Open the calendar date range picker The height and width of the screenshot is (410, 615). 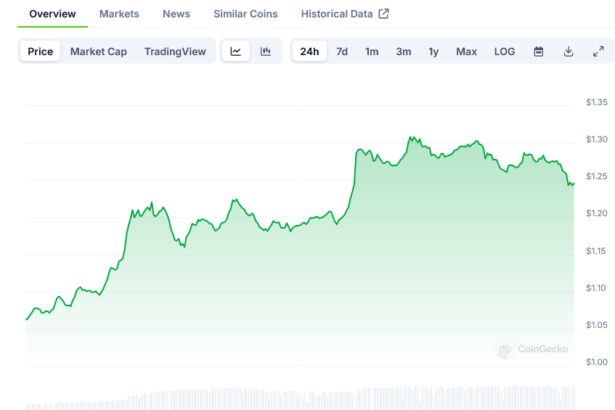538,51
